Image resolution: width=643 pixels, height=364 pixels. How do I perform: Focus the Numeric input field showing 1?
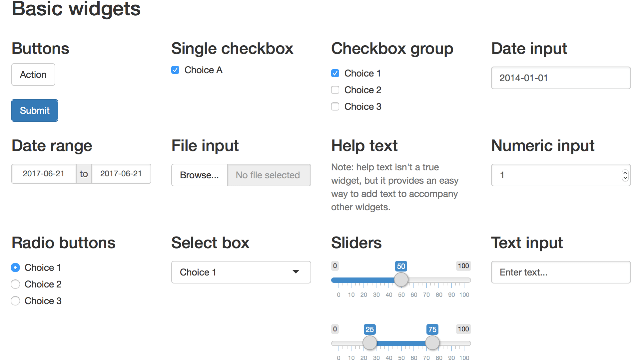pyautogui.click(x=561, y=175)
